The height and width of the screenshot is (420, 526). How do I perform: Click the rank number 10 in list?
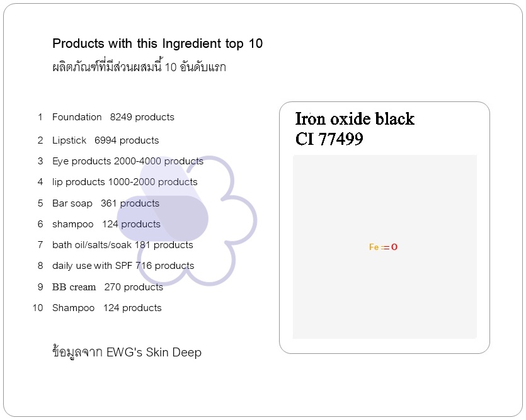[38, 308]
